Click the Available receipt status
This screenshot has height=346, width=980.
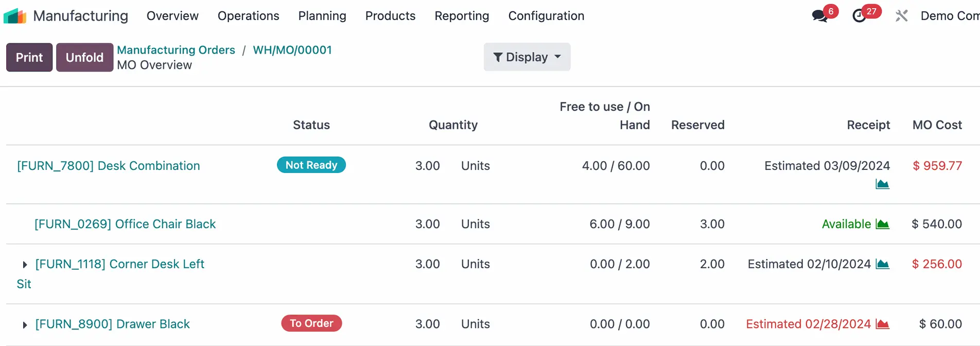[846, 224]
